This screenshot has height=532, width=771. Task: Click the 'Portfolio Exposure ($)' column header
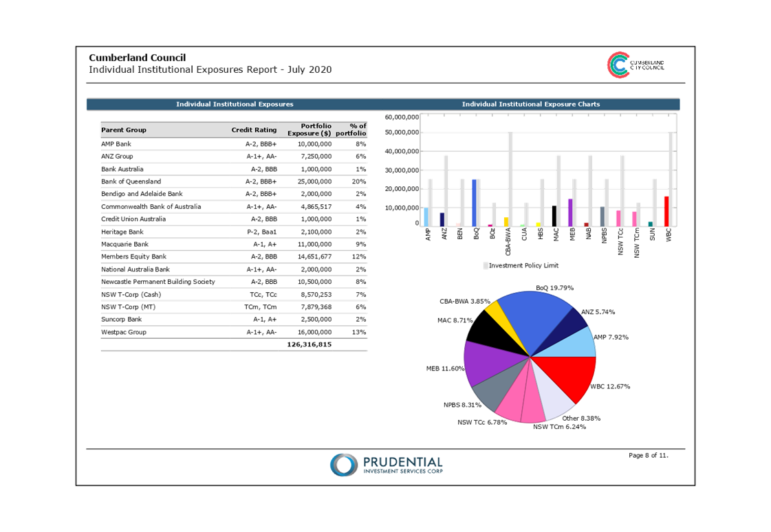point(310,130)
